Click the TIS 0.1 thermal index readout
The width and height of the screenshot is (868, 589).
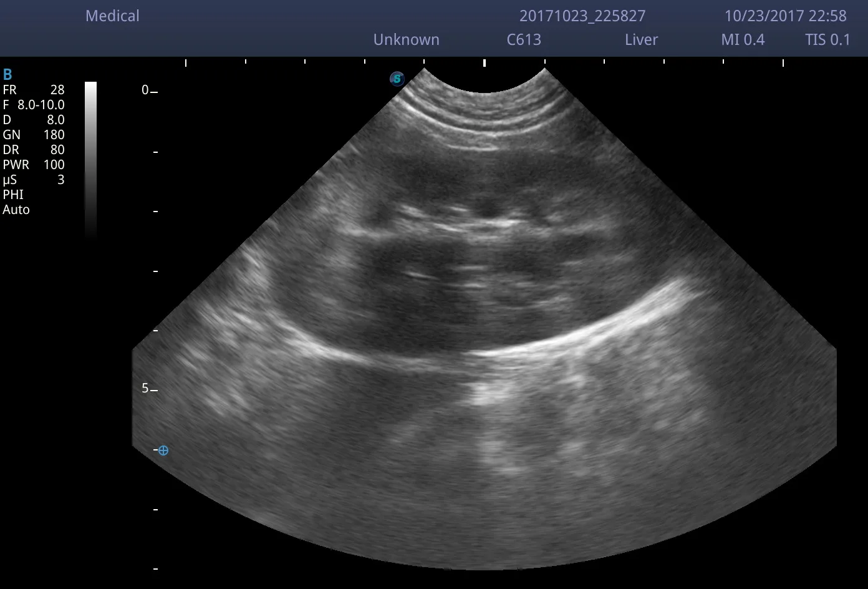(827, 39)
